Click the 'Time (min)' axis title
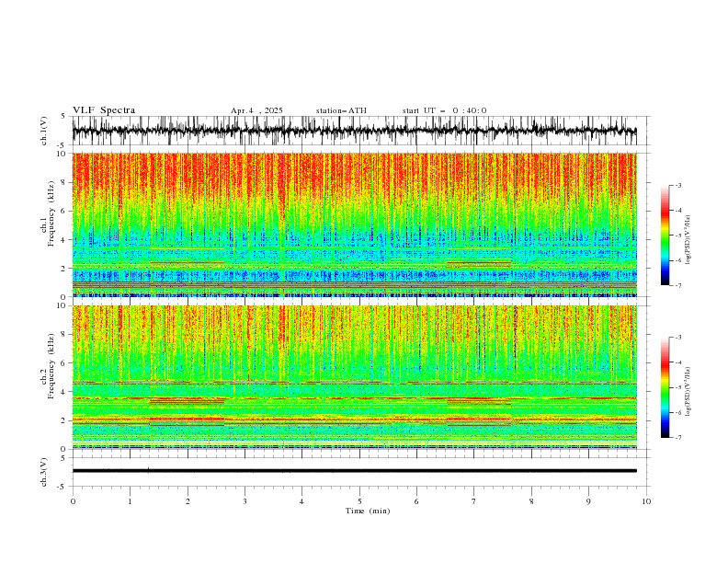Viewport: 728px width, 563px height. [368, 511]
